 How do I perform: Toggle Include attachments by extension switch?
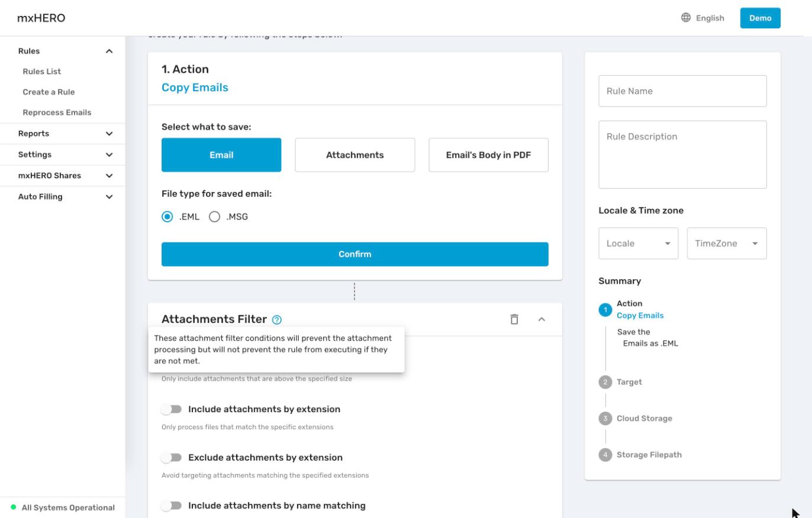tap(172, 409)
